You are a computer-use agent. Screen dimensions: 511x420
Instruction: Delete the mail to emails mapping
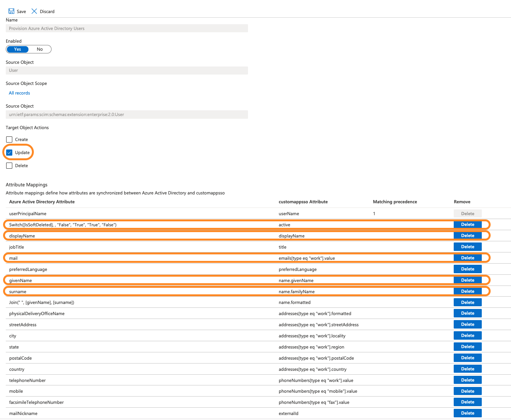[468, 258]
